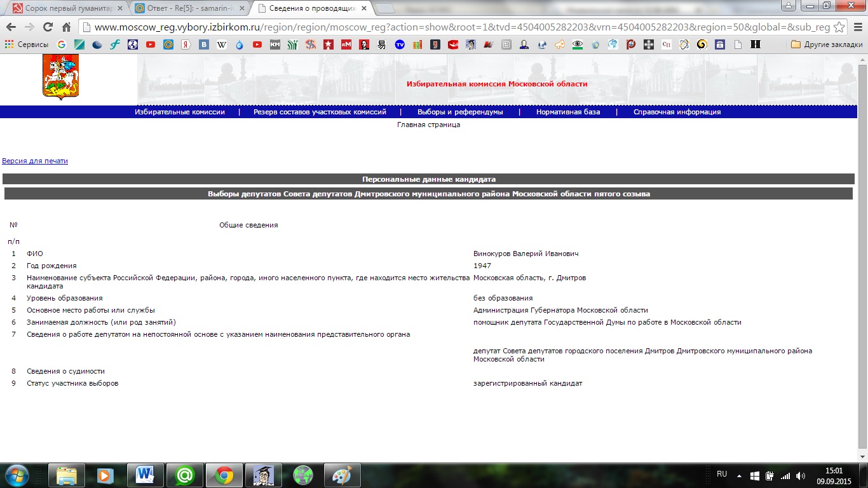Open Microsoft Word from the taskbar
Screen dimensions: 868x488
pyautogui.click(x=145, y=475)
